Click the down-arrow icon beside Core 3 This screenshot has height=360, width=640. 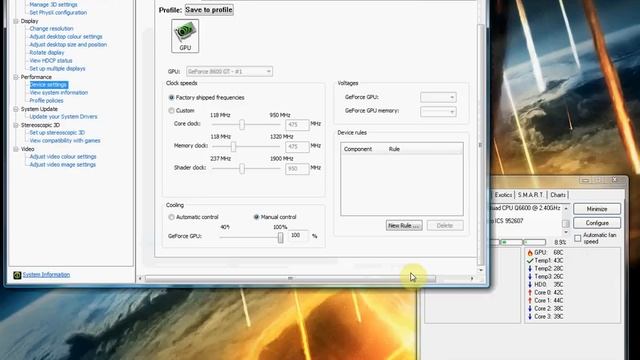pos(530,316)
